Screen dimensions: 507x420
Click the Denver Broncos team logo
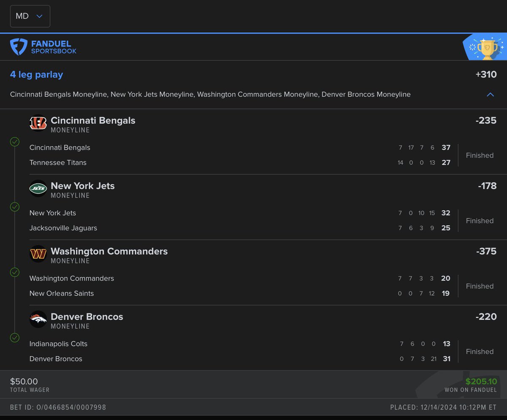pos(38,319)
